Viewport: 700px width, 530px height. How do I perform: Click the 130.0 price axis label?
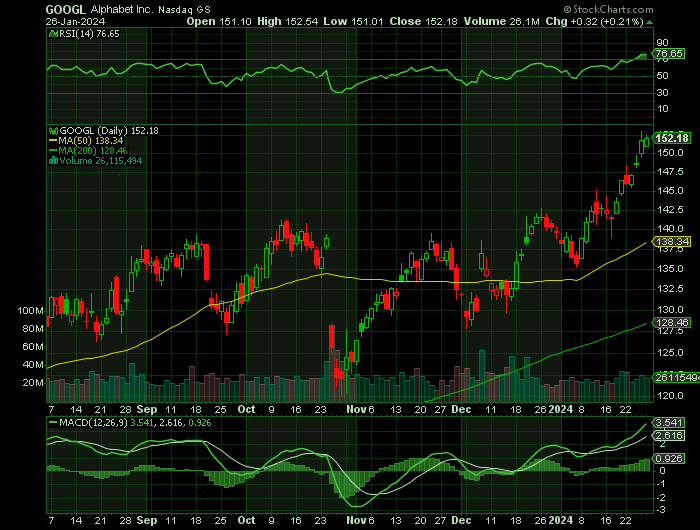[670, 309]
